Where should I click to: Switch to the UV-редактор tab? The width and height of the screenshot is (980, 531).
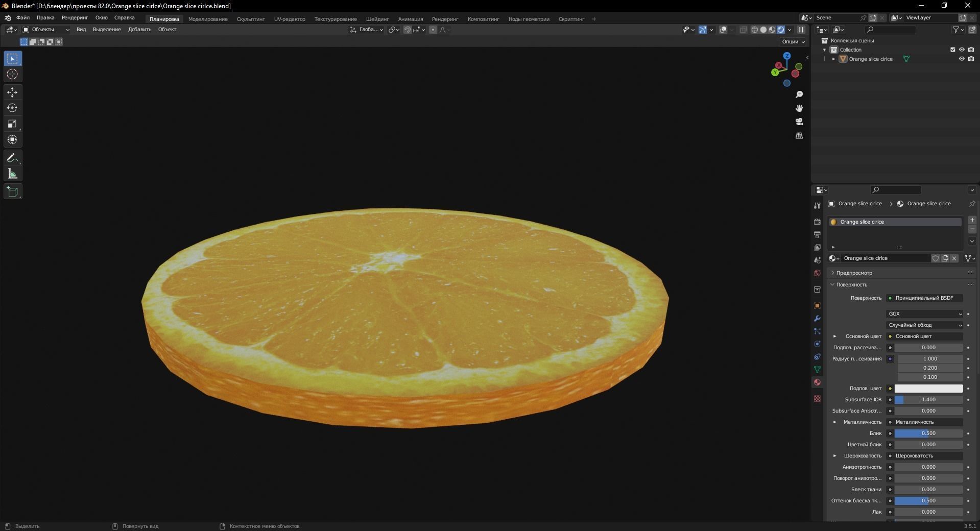tap(289, 19)
